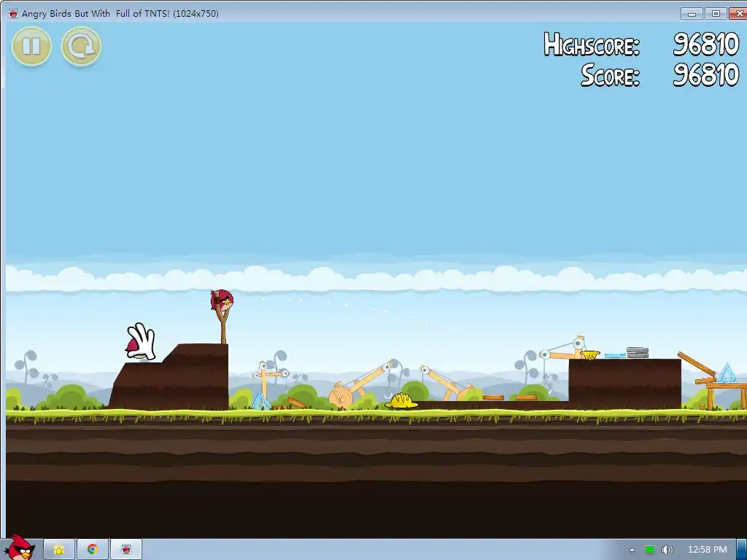Minimize the Angry Birds game window
Image resolution: width=747 pixels, height=560 pixels.
coord(692,13)
